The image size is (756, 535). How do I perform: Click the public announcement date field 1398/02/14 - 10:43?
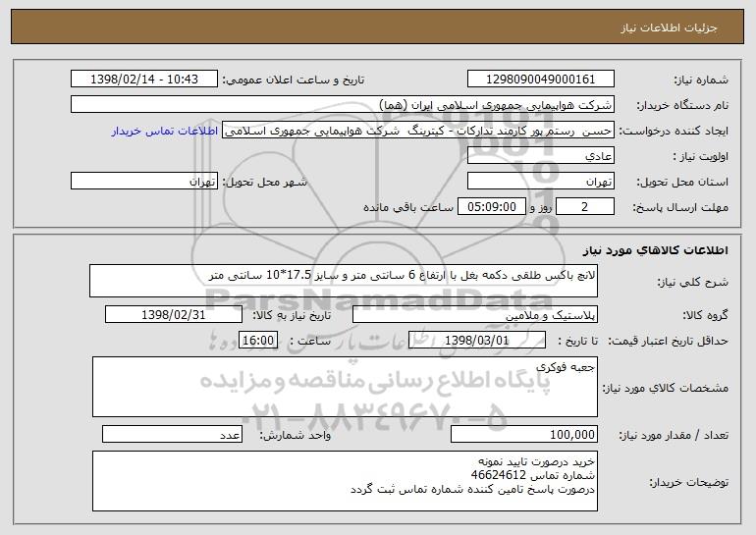[144, 80]
